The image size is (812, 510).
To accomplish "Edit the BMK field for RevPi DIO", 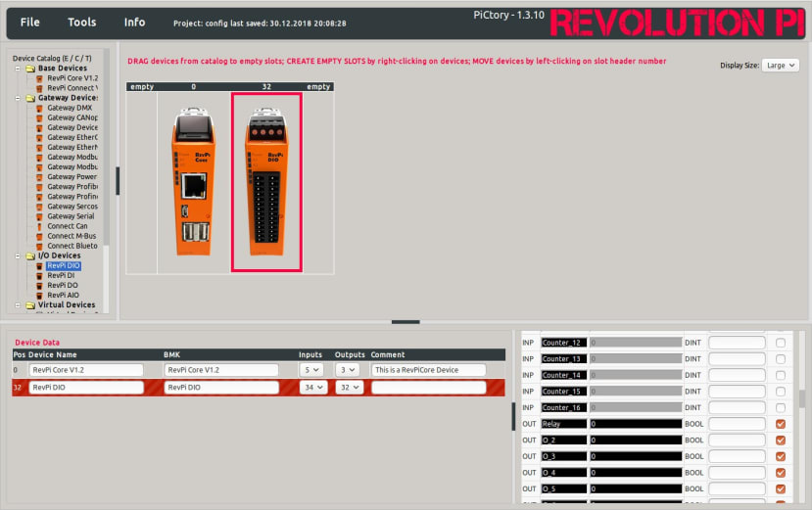I will click(221, 388).
